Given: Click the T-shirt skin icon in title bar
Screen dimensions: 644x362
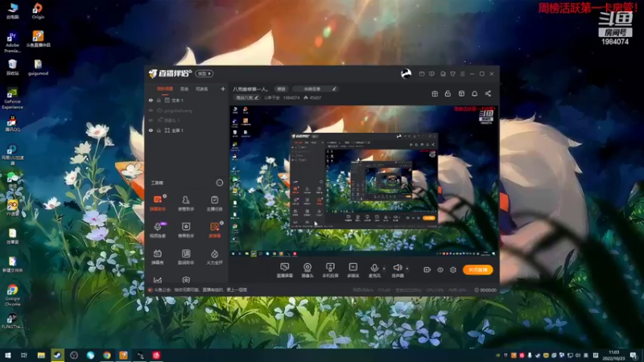Looking at the screenshot, I should pos(452,74).
